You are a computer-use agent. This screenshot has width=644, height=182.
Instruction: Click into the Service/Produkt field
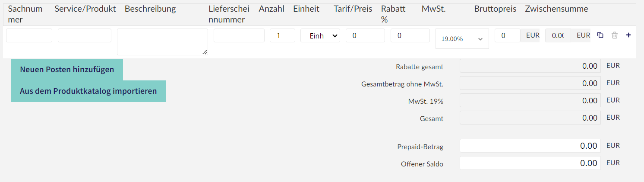click(85, 35)
